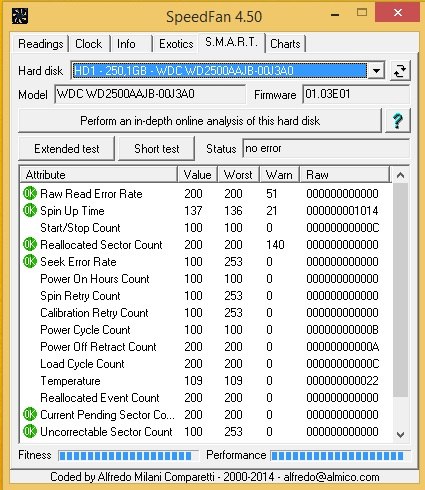The image size is (425, 490).
Task: Select the Load Cycle Count row
Action: (x=206, y=364)
